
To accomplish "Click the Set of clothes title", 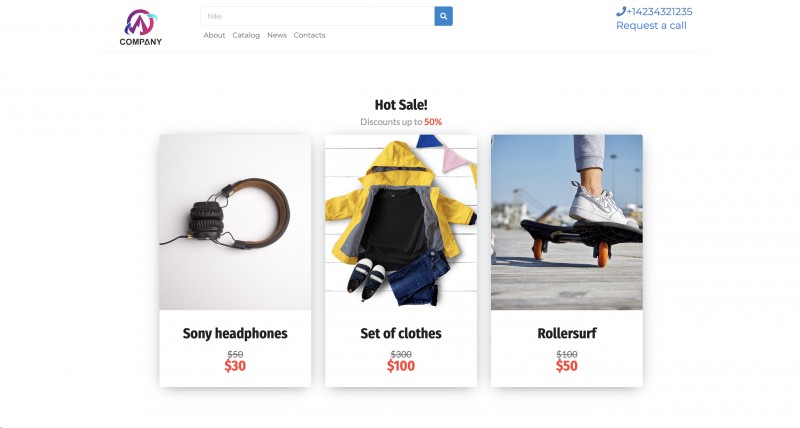I will pyautogui.click(x=401, y=334).
